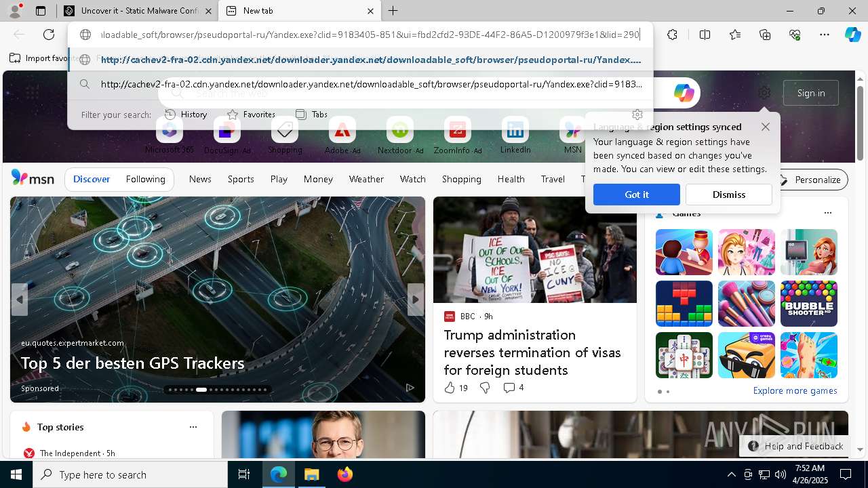Open Firefox in taskbar
The width and height of the screenshot is (868, 488).
coord(344,474)
